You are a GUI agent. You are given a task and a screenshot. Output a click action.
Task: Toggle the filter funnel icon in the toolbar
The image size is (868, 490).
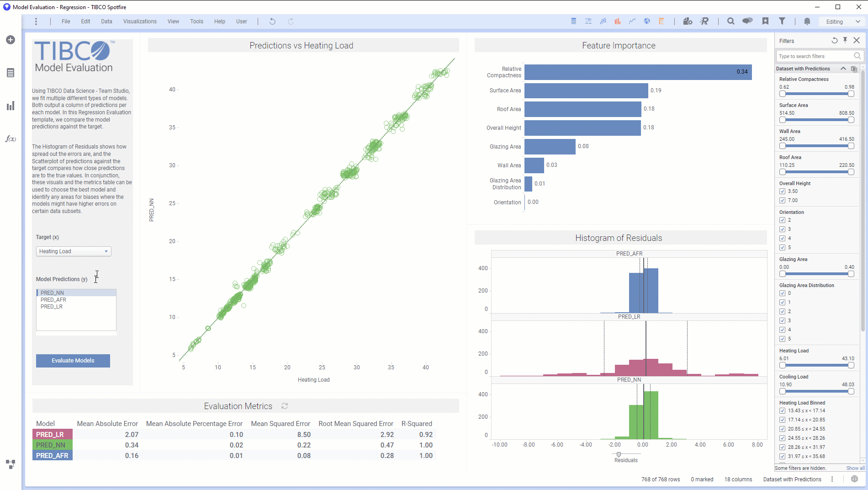click(x=782, y=21)
